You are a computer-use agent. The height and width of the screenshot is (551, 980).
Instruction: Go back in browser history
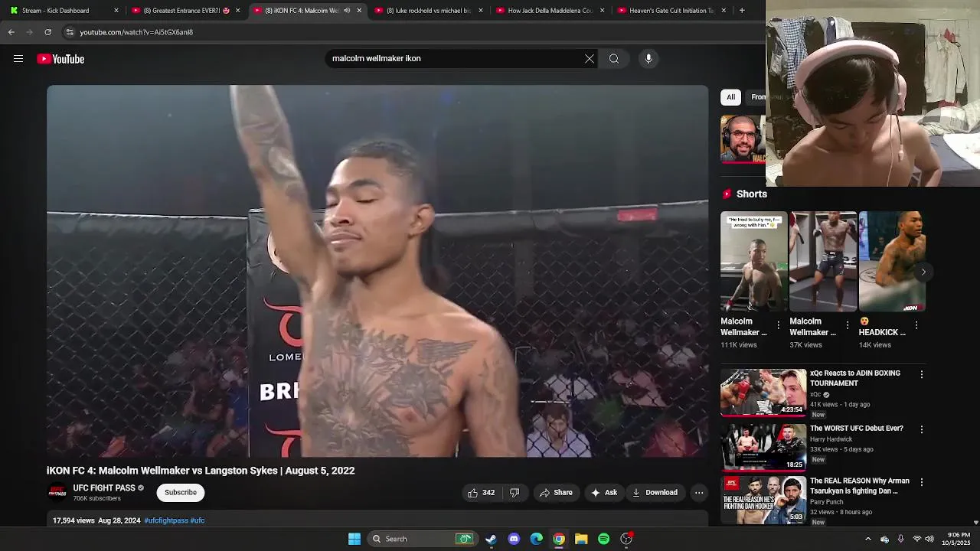[x=11, y=32]
